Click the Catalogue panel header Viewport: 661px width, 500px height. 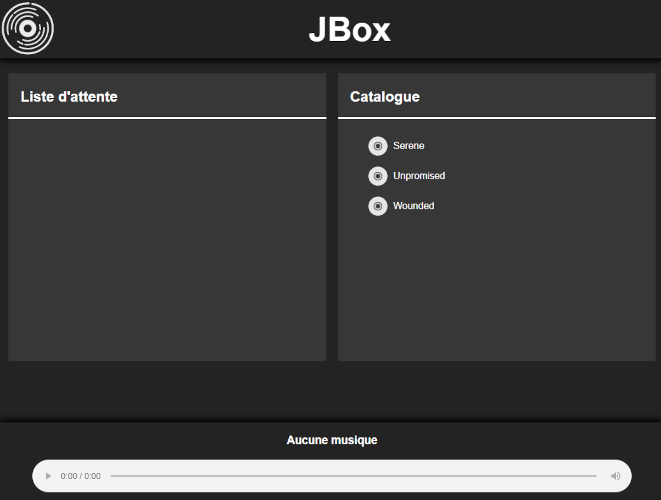[x=497, y=97]
